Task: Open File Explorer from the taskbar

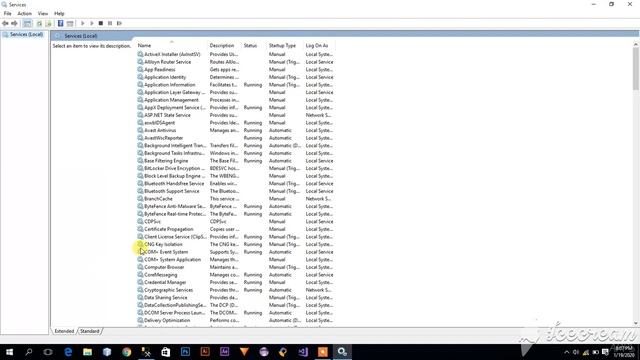Action: (x=87, y=352)
